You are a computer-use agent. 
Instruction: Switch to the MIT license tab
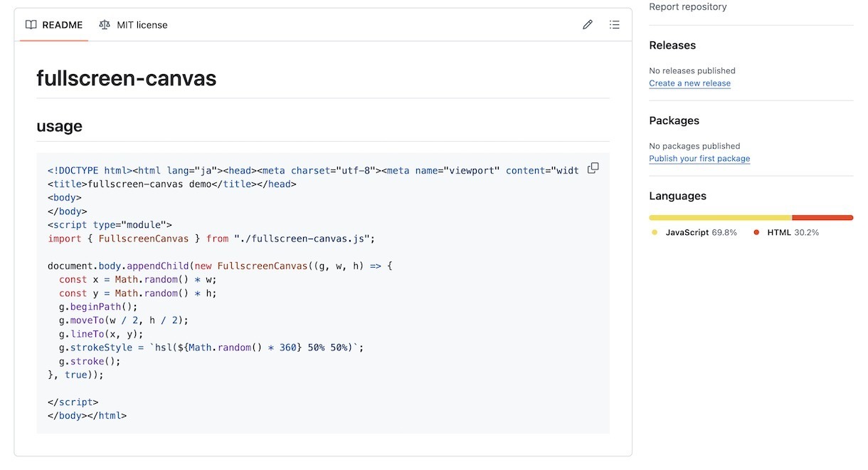(134, 25)
